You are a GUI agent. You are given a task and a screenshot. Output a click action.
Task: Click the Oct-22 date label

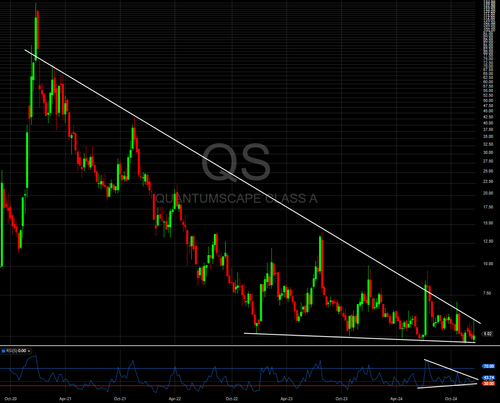[232, 399]
